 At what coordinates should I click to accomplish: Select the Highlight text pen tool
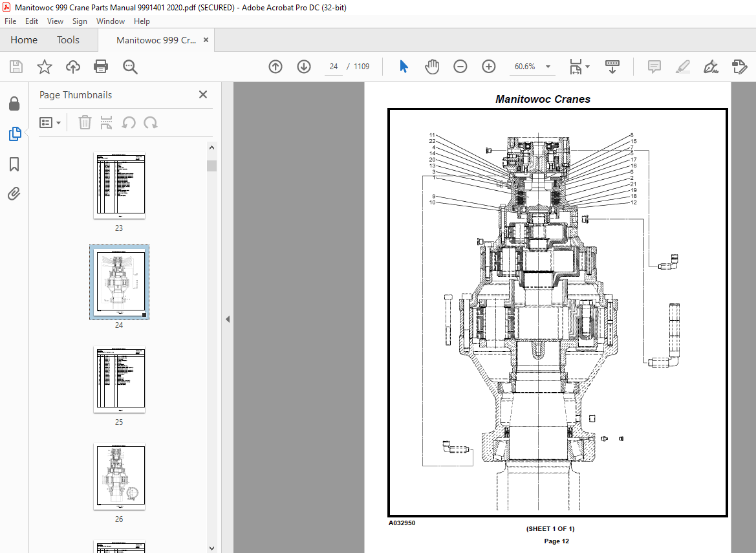[683, 67]
